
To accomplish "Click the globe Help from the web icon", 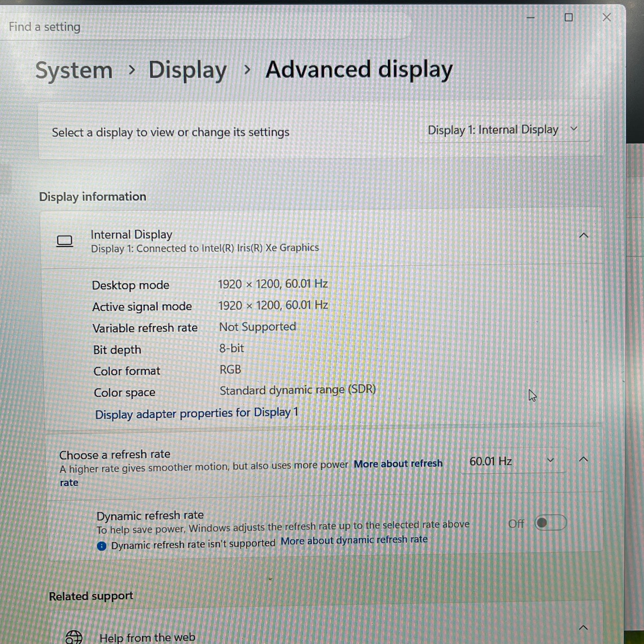I will (x=74, y=637).
